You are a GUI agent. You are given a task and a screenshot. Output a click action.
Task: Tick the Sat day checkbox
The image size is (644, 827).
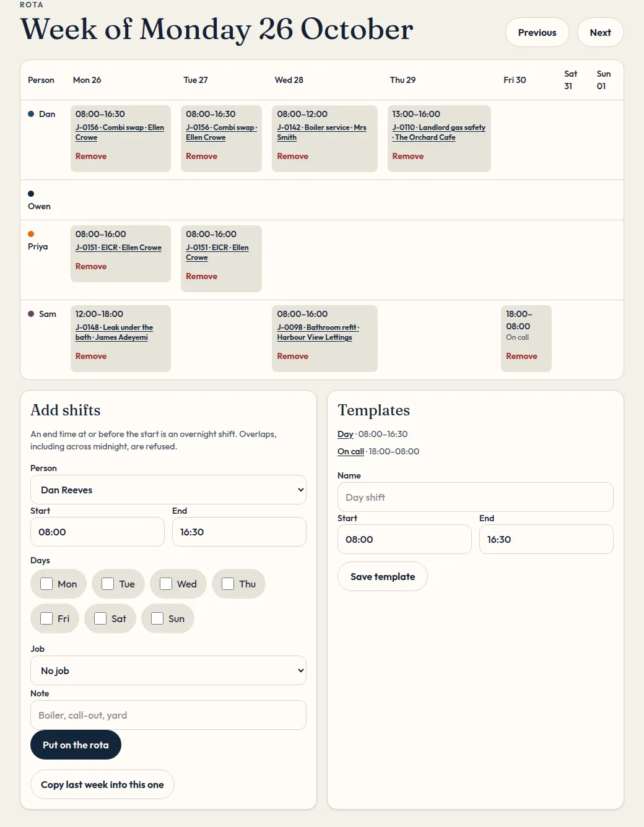[x=100, y=618]
